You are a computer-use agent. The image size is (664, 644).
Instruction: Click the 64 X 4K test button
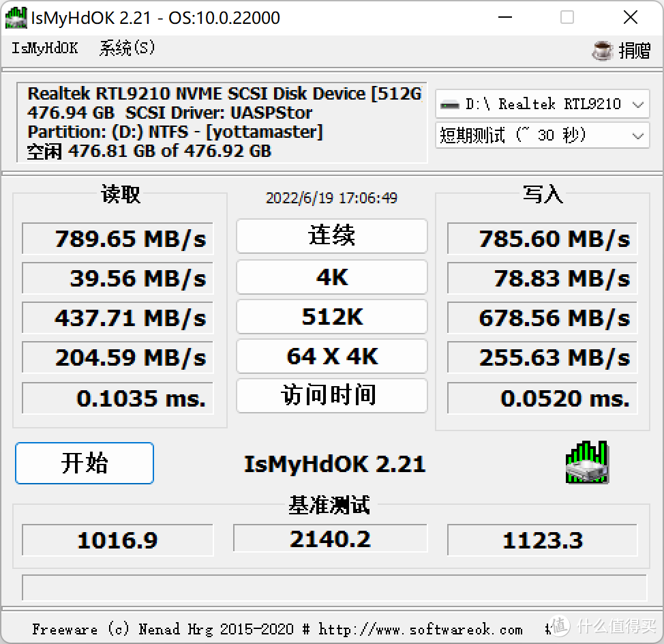(332, 356)
